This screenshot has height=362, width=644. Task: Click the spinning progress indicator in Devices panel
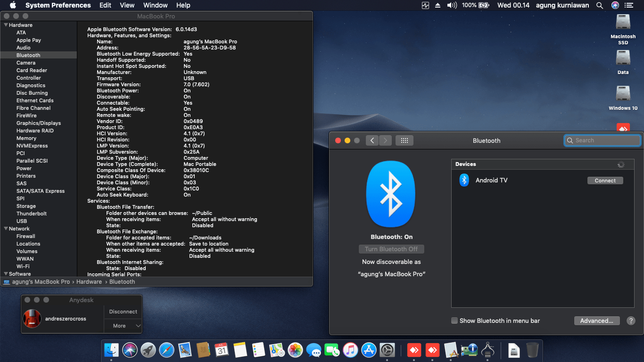point(621,164)
